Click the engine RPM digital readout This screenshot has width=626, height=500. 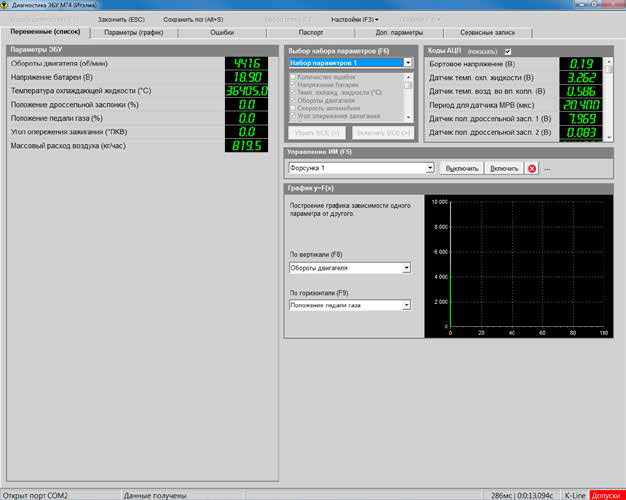[x=246, y=63]
